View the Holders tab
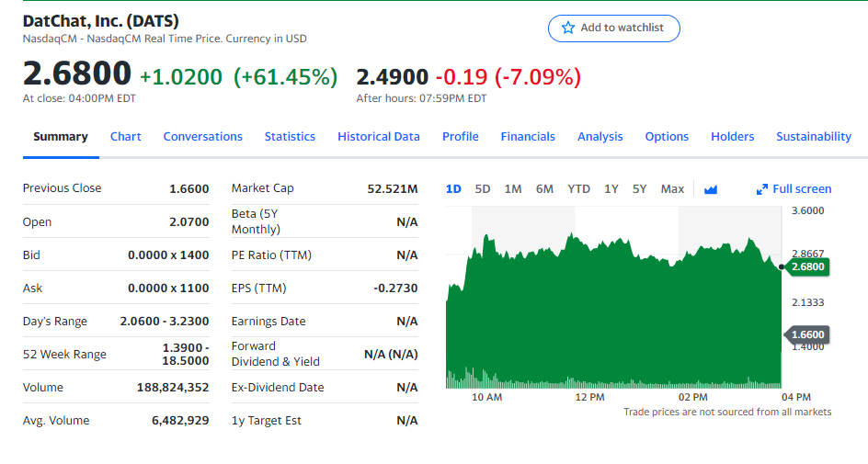This screenshot has height=464, width=868. (x=732, y=137)
